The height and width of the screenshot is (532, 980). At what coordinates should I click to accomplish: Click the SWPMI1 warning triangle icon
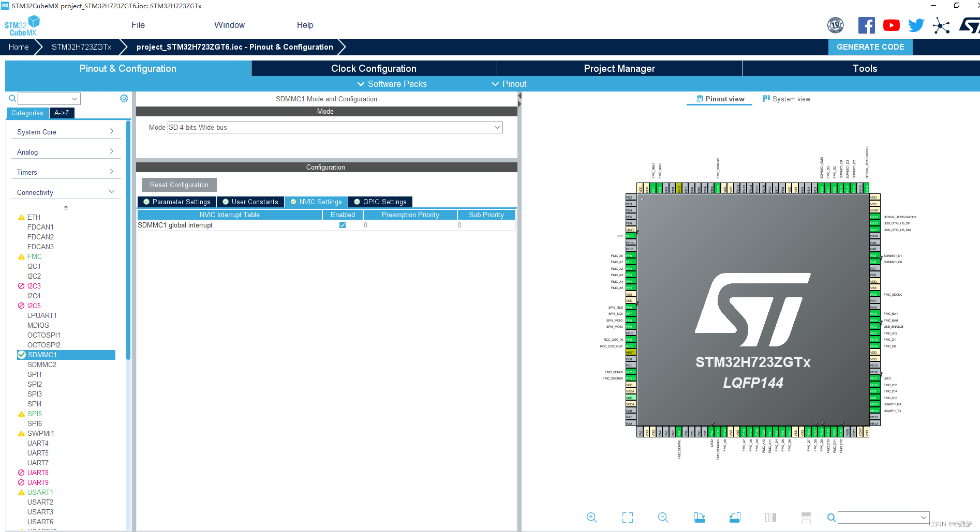click(21, 433)
